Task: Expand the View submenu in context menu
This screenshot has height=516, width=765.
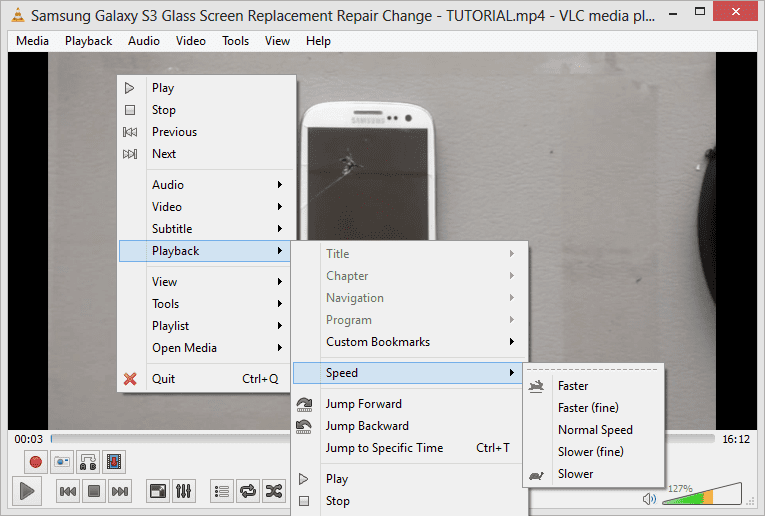Action: click(x=207, y=281)
